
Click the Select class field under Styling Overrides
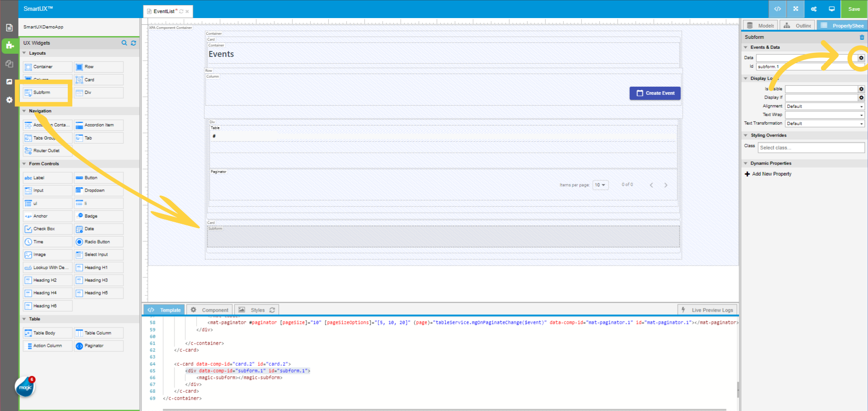[x=811, y=147]
